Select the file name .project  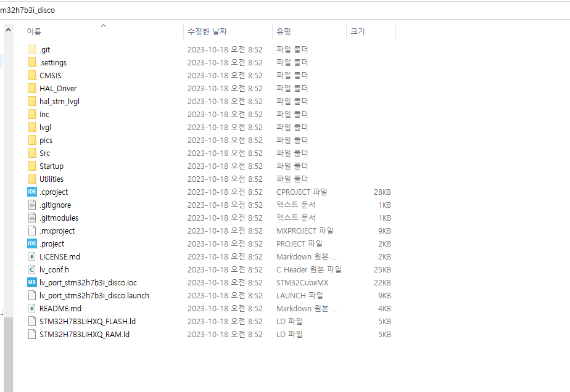(x=52, y=244)
